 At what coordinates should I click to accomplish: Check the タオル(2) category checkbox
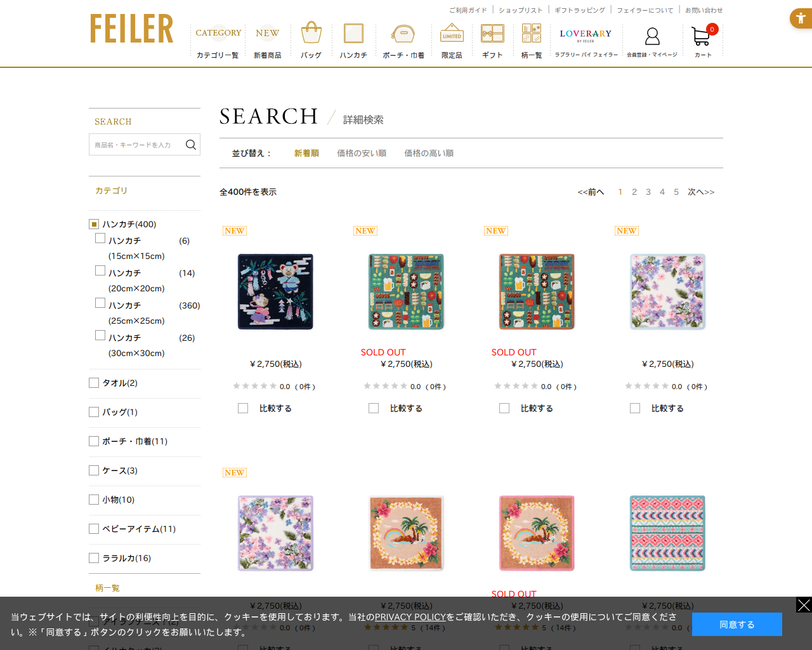click(x=94, y=383)
